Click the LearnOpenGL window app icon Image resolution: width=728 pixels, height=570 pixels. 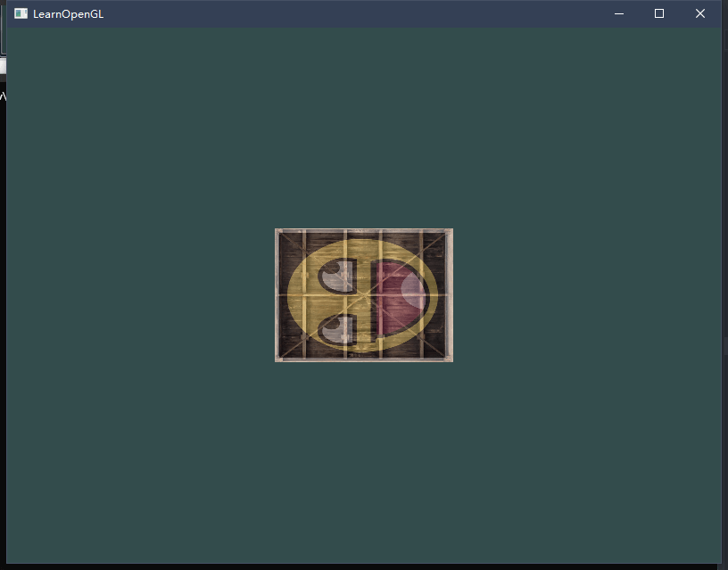click(21, 13)
